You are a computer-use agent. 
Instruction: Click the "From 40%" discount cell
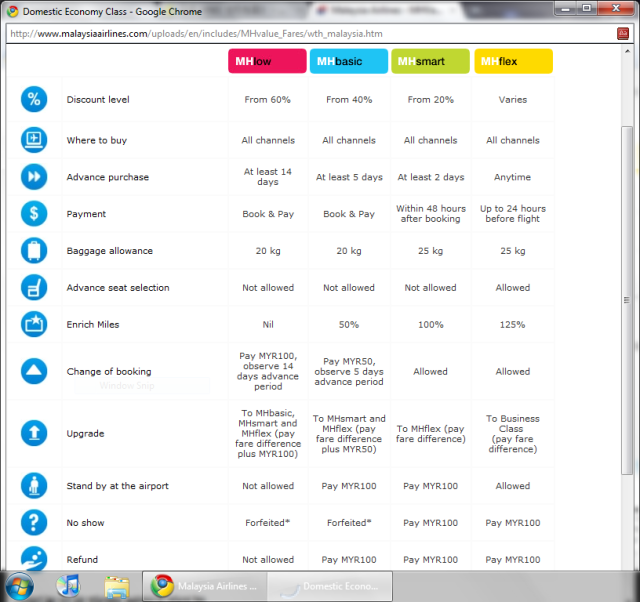click(x=349, y=100)
